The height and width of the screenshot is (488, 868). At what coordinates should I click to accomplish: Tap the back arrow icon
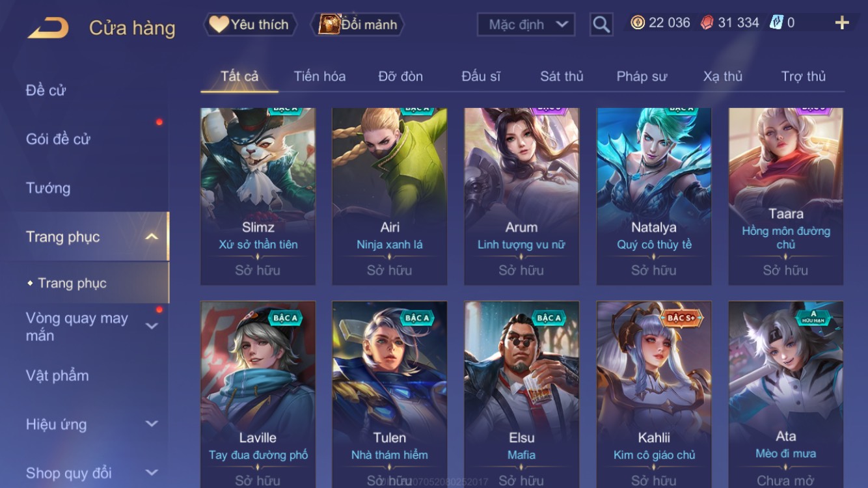click(x=47, y=28)
